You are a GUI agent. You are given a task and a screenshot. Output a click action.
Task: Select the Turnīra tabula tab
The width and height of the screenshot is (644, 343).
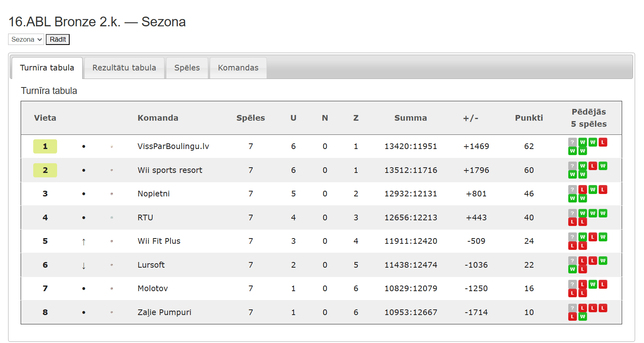coord(47,68)
